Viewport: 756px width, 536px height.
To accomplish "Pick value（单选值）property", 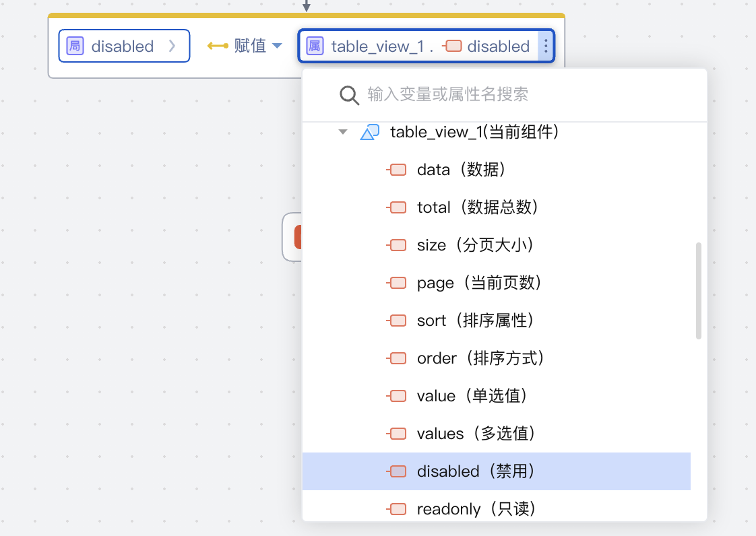I will pos(472,396).
